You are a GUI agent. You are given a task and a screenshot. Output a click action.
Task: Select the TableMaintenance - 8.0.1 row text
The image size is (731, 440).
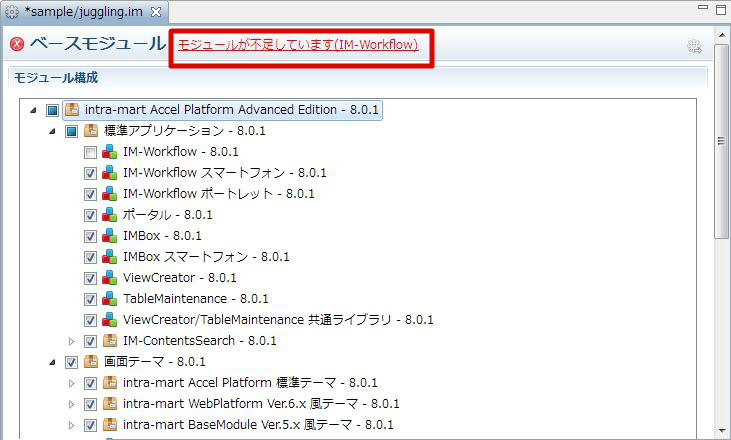click(196, 298)
